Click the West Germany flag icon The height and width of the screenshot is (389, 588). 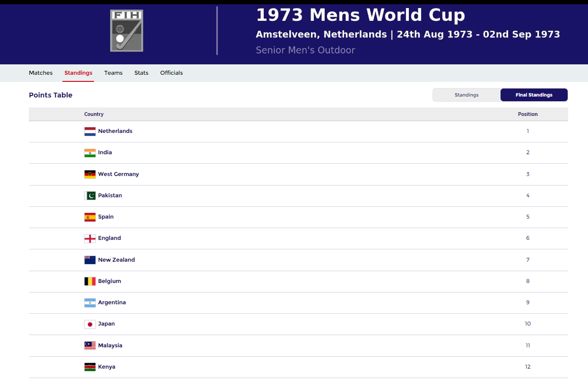pos(90,174)
